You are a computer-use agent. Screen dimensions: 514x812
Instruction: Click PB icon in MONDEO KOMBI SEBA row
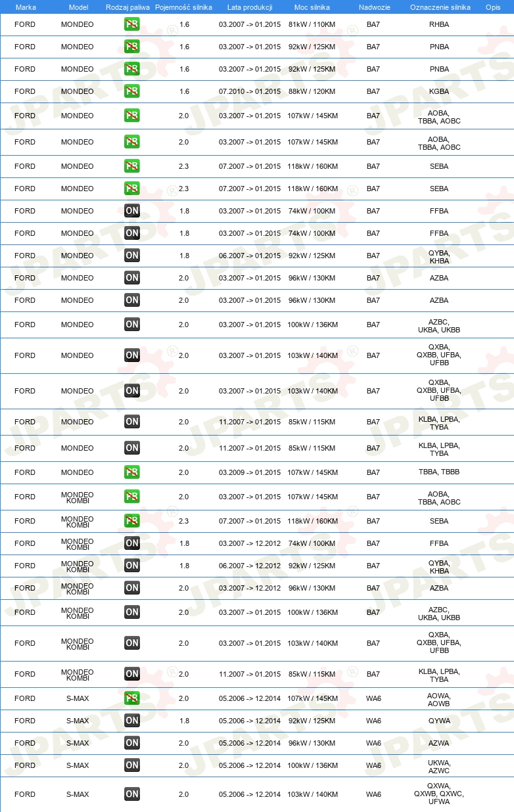point(132,521)
